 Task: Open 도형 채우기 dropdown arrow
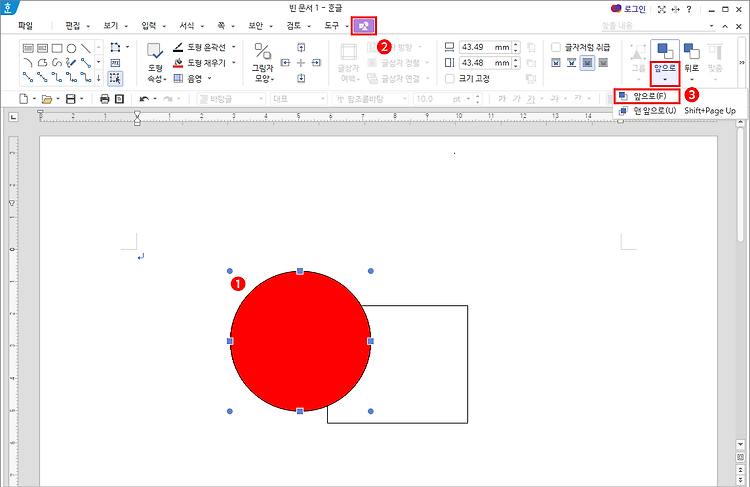pos(234,63)
